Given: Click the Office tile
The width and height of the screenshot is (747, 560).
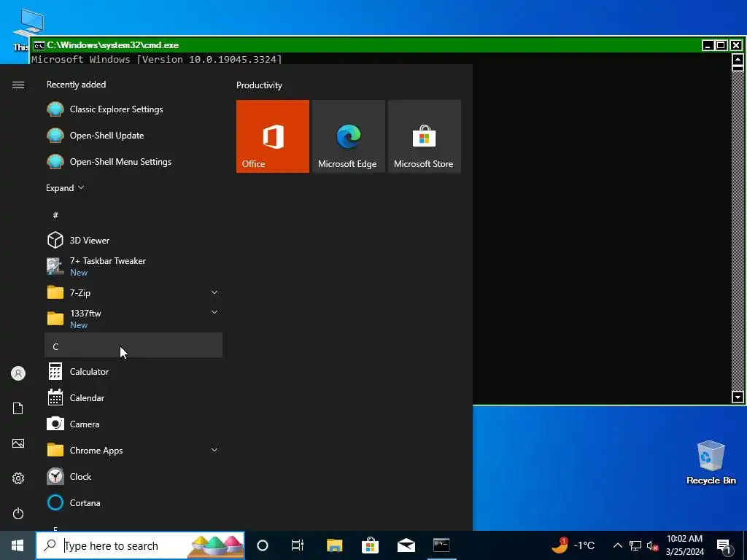Looking at the screenshot, I should (273, 136).
